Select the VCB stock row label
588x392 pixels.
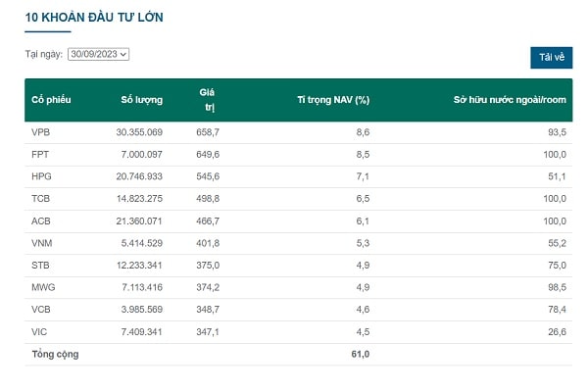[41, 310]
